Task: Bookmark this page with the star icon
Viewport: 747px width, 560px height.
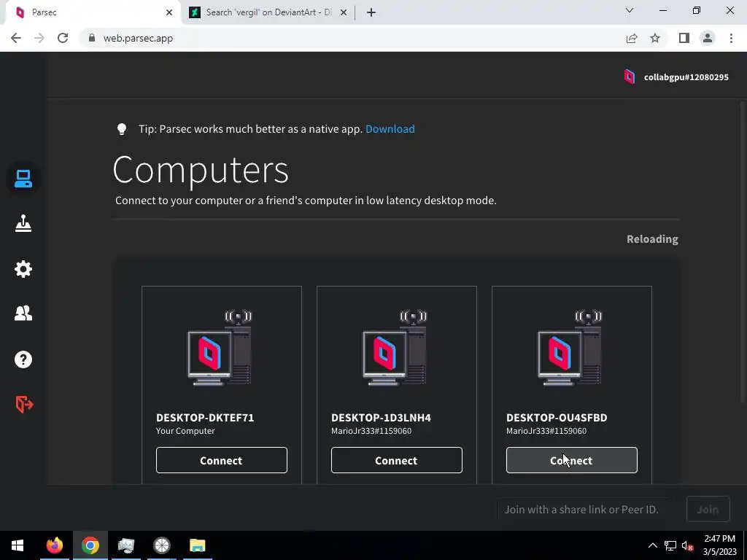Action: [655, 38]
